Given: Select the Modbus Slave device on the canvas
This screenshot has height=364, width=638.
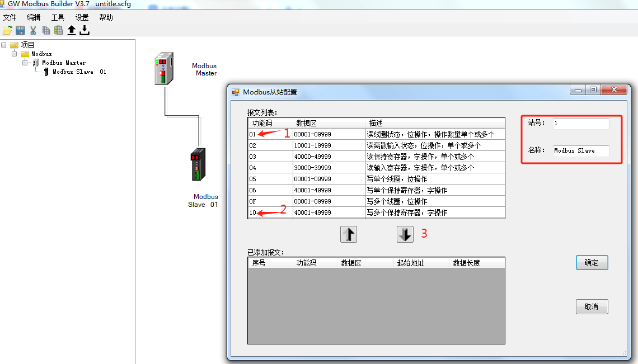Looking at the screenshot, I should (198, 164).
